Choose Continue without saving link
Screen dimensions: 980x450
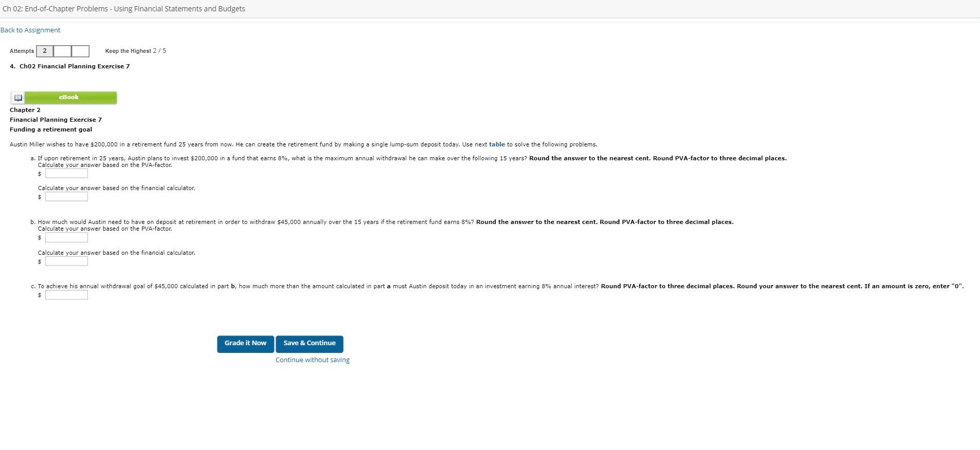pyautogui.click(x=313, y=360)
